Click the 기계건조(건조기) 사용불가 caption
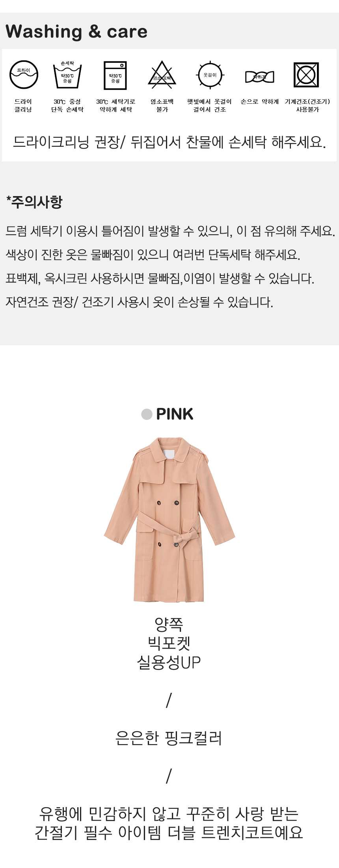Image resolution: width=339 pixels, height=868 pixels. [x=307, y=105]
